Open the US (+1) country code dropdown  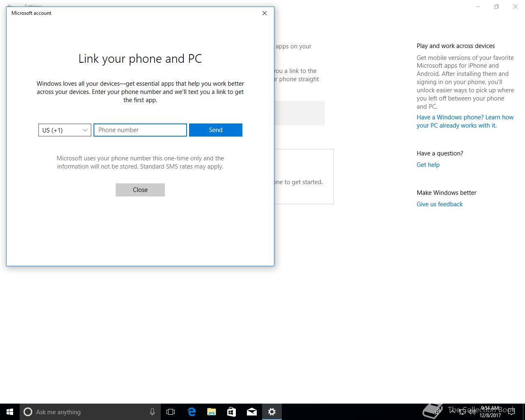(64, 130)
